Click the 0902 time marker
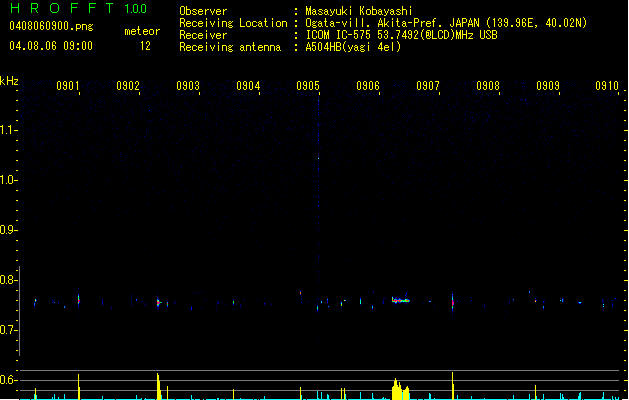The width and height of the screenshot is (629, 400). tap(128, 86)
